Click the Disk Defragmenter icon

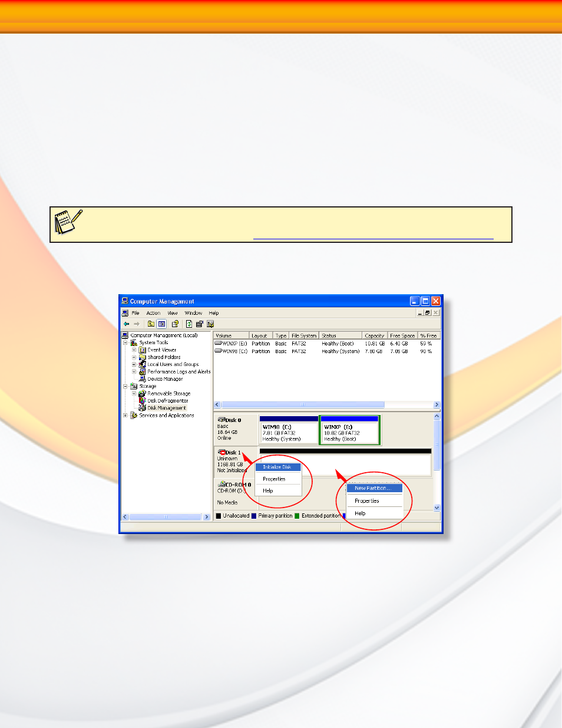pos(143,401)
